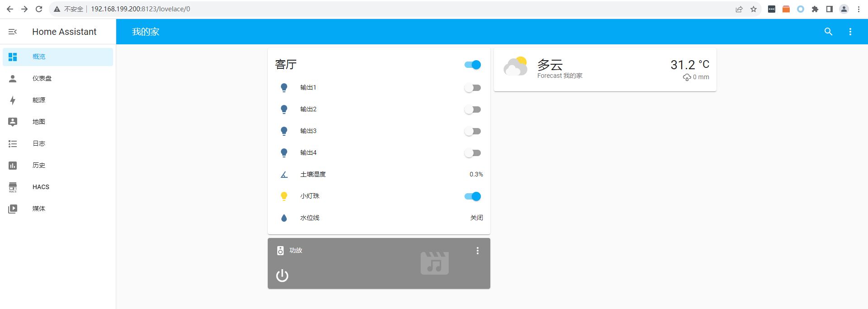This screenshot has height=309, width=868.
Task: Click the browser address bar URL
Action: pyautogui.click(x=140, y=9)
